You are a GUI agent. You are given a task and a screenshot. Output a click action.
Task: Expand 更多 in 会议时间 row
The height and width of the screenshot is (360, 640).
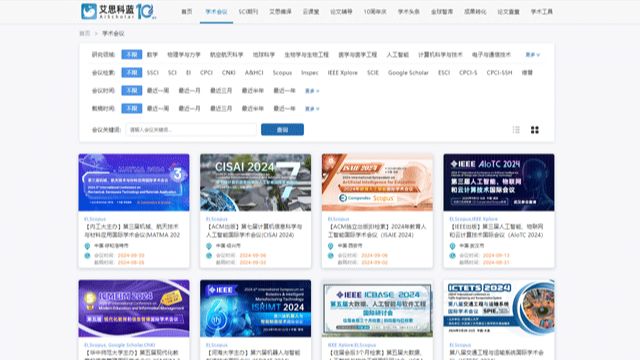tap(312, 91)
